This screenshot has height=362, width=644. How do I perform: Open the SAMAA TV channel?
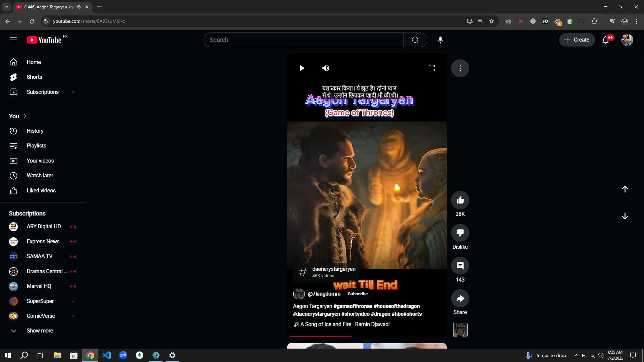pyautogui.click(x=43, y=256)
